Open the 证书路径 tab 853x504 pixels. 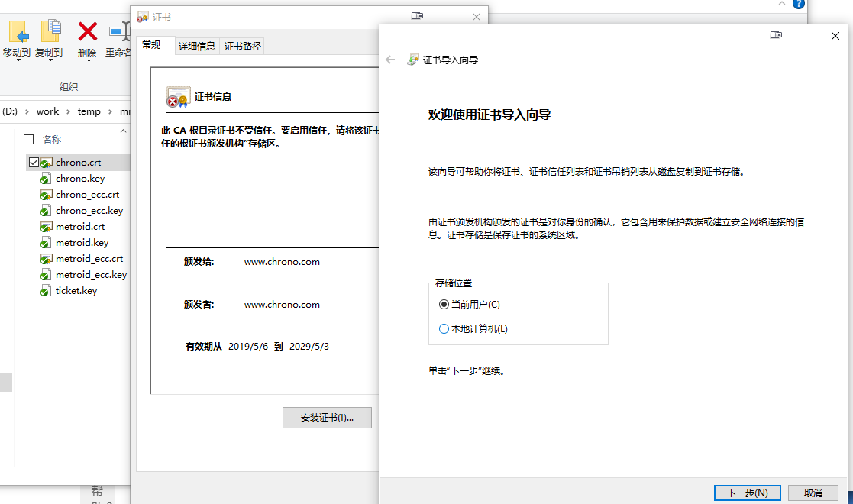tap(243, 47)
